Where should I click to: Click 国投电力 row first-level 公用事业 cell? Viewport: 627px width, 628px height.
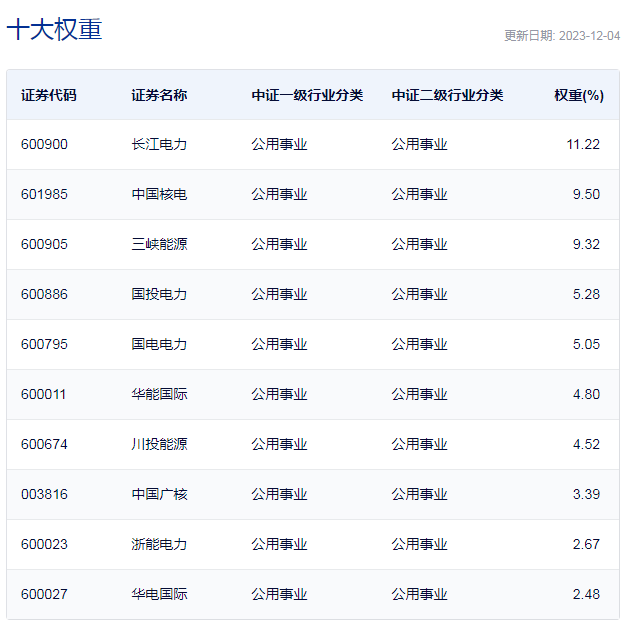[x=279, y=294]
